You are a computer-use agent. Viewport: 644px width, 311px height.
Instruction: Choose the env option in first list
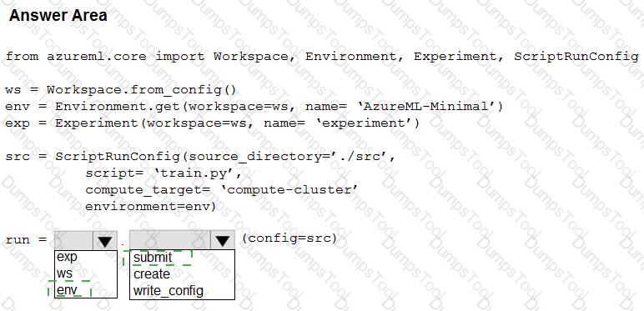[x=68, y=290]
